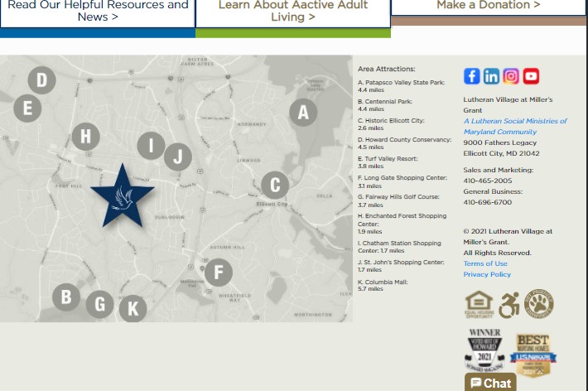Image resolution: width=588 pixels, height=391 pixels.
Task: Select map marker C for Ellicott City
Action: point(275,185)
